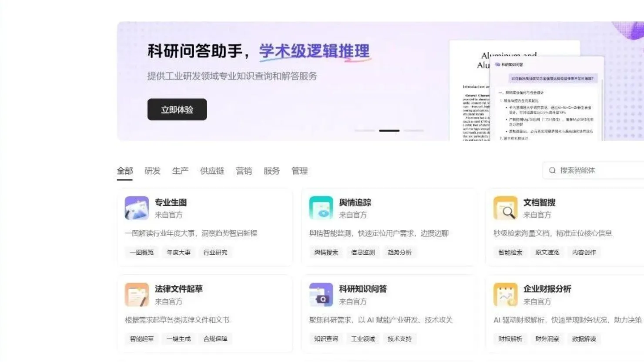Switch to the 研发 tab
644x362 pixels.
[152, 171]
